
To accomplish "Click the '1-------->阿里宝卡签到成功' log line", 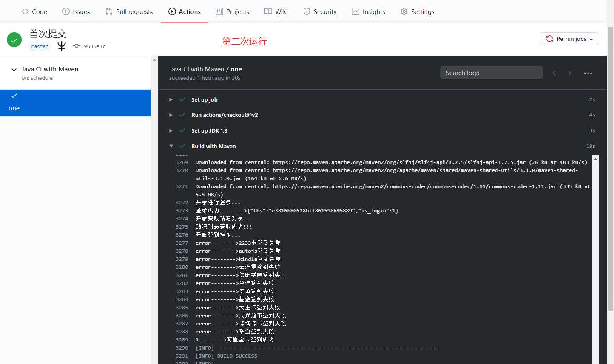I will (x=235, y=340).
